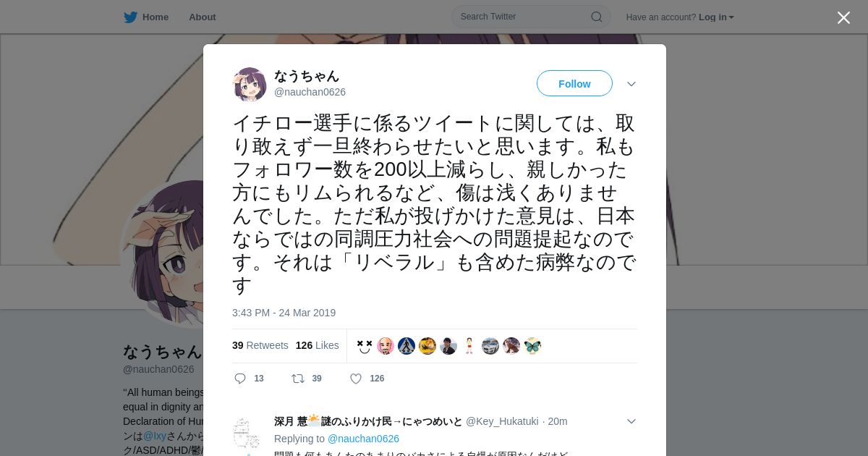Click the reply speech bubble icon
This screenshot has height=456, width=868.
pyautogui.click(x=240, y=379)
